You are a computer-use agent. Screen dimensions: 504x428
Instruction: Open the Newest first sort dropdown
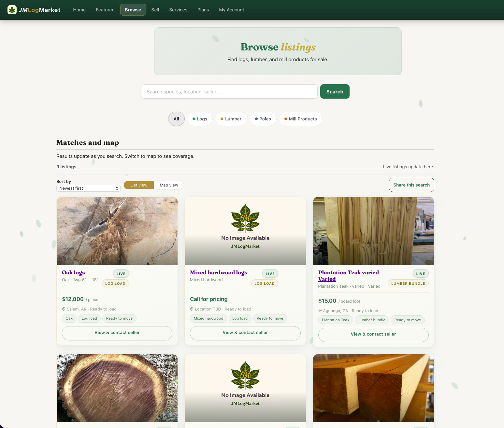point(88,188)
